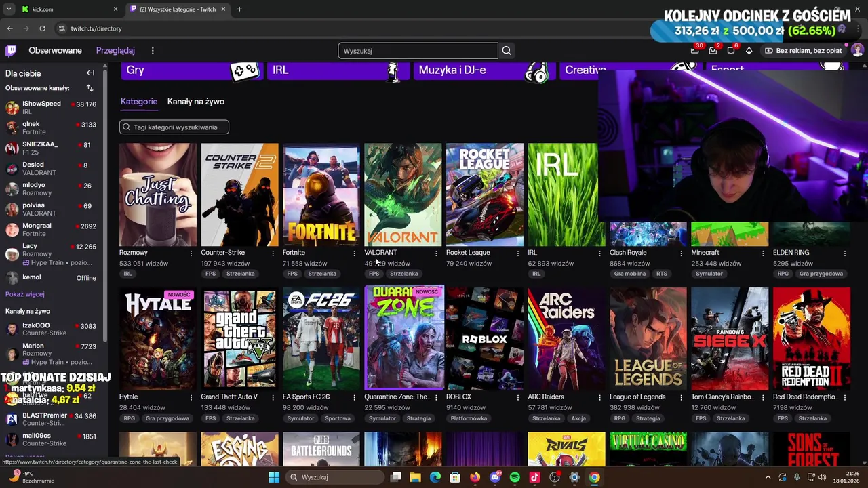Viewport: 868px width, 488px height.
Task: Open the whispers chat bubble icon
Action: (x=731, y=50)
